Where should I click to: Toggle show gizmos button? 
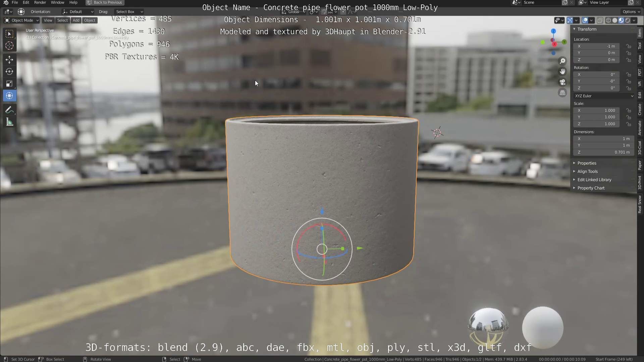pos(570,20)
